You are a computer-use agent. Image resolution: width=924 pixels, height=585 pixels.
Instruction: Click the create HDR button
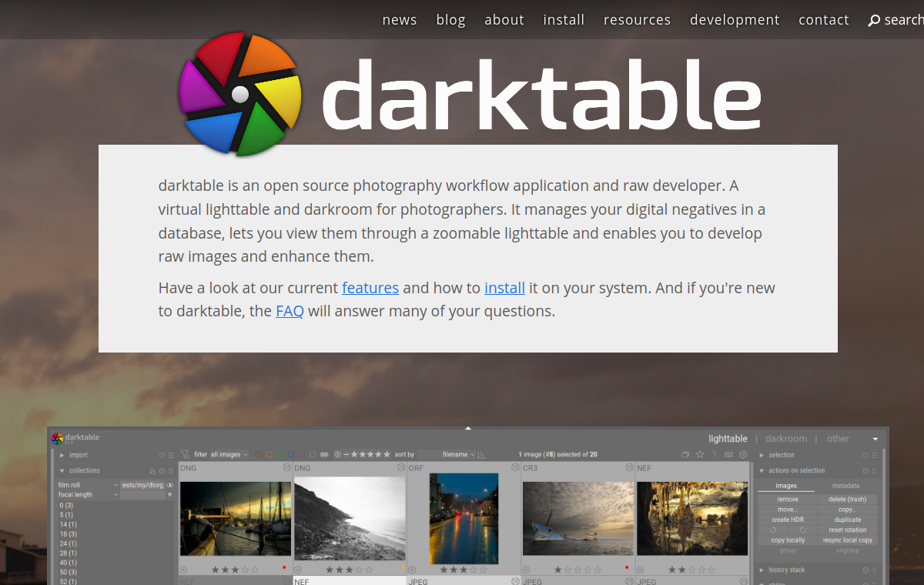pyautogui.click(x=788, y=520)
